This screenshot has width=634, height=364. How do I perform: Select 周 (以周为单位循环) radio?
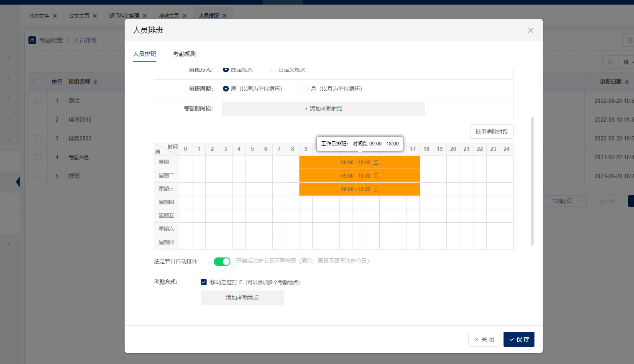tap(226, 89)
